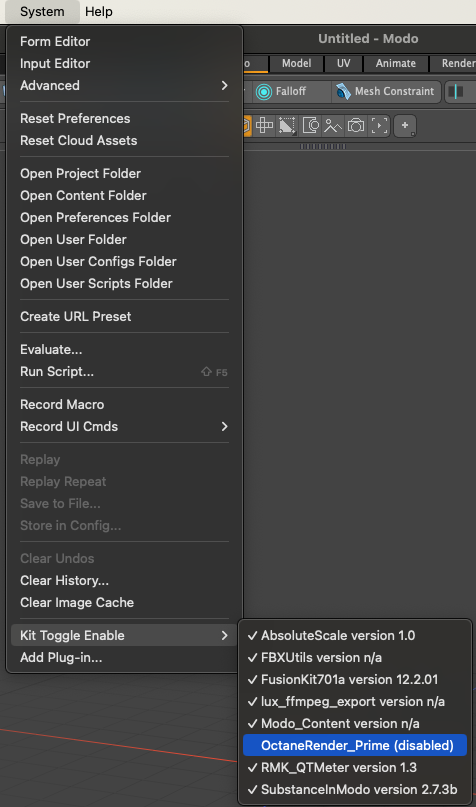Click the camera viewport icon
The height and width of the screenshot is (807, 476).
[x=356, y=126]
